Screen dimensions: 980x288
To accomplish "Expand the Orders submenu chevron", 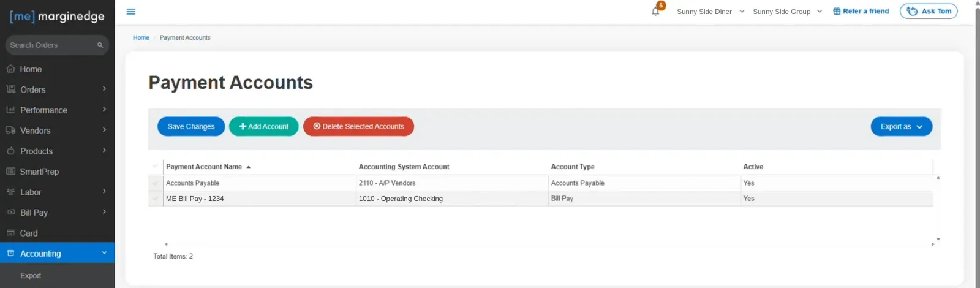I will 104,89.
